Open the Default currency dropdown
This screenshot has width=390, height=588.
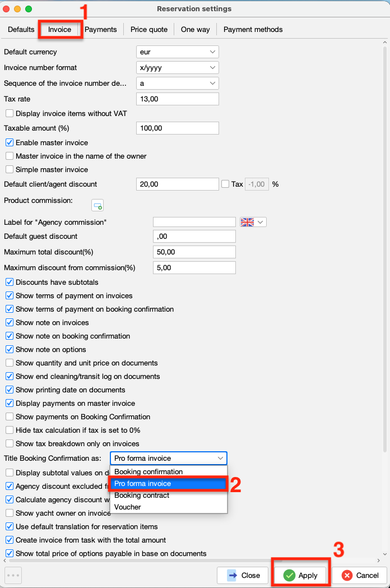178,52
